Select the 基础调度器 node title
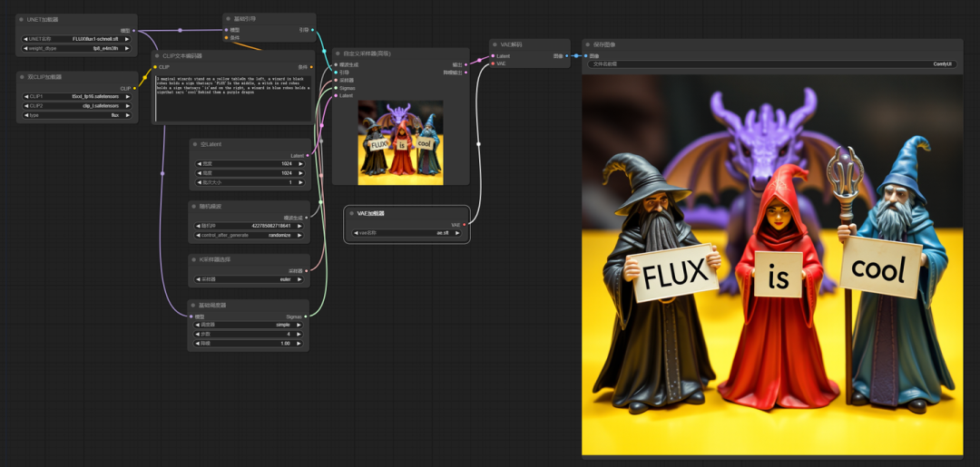The width and height of the screenshot is (980, 467). [211, 306]
